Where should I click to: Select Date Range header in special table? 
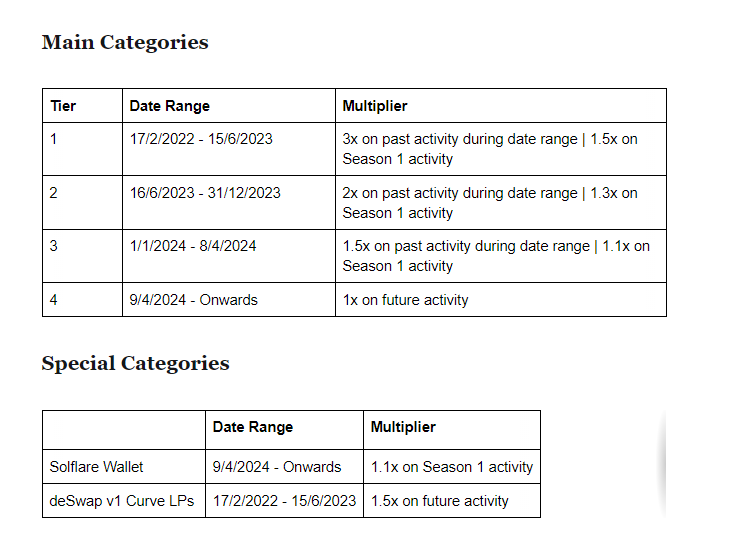pos(285,430)
